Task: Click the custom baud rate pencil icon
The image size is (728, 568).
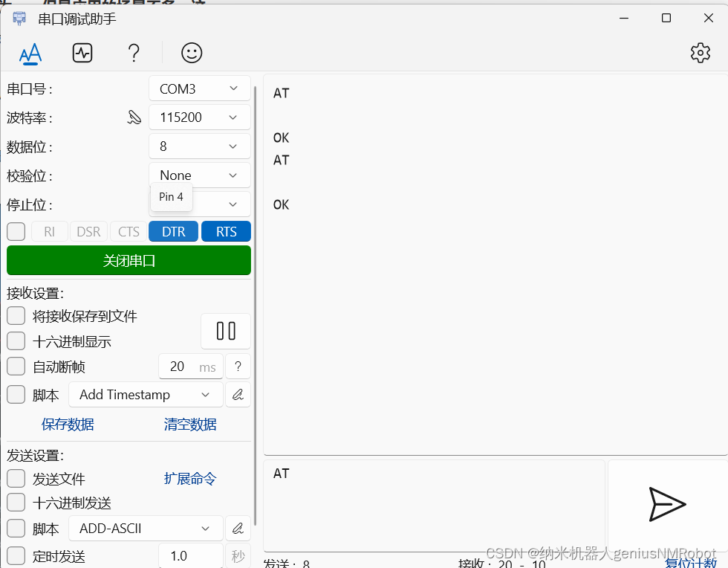Action: [134, 117]
